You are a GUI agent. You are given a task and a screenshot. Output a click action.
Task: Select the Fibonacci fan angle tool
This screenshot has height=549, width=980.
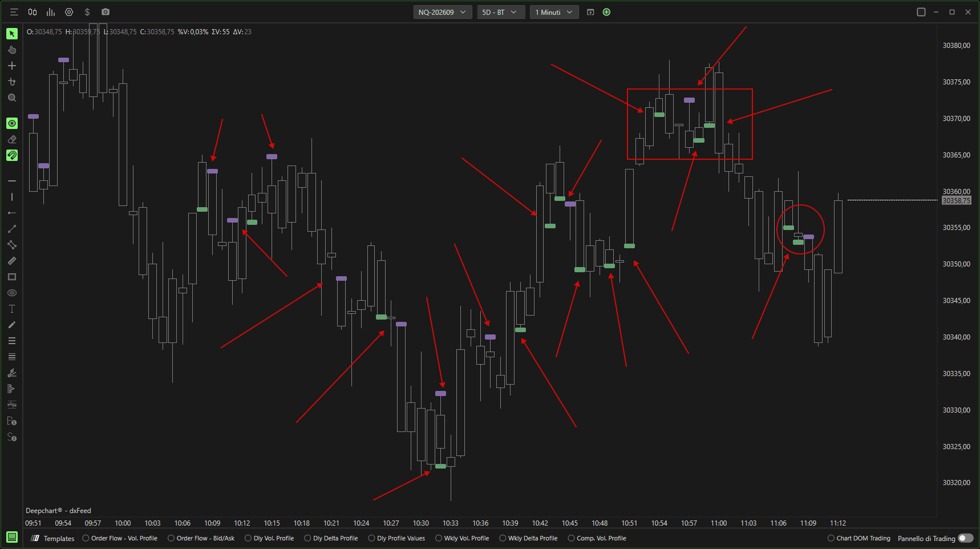pos(12,373)
